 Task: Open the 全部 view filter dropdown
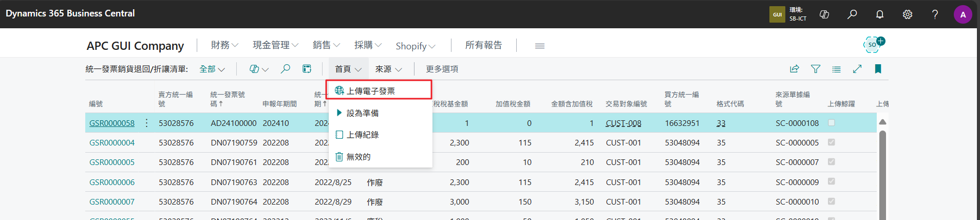click(212, 69)
